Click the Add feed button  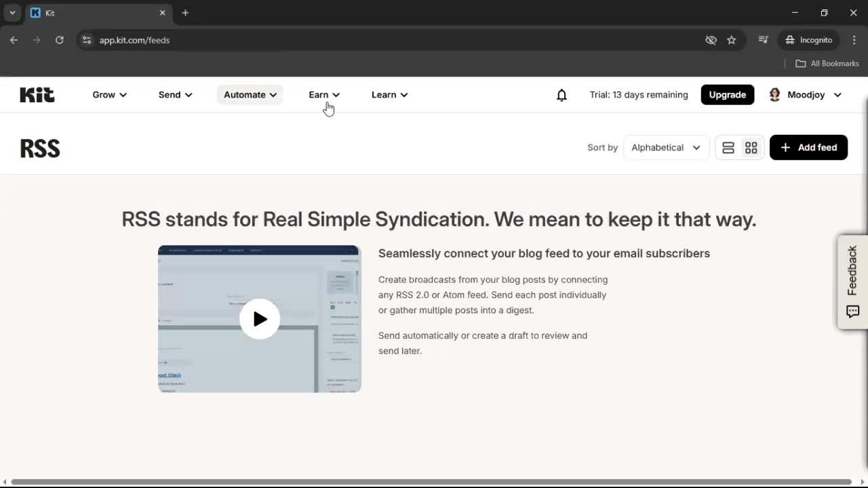(x=808, y=148)
